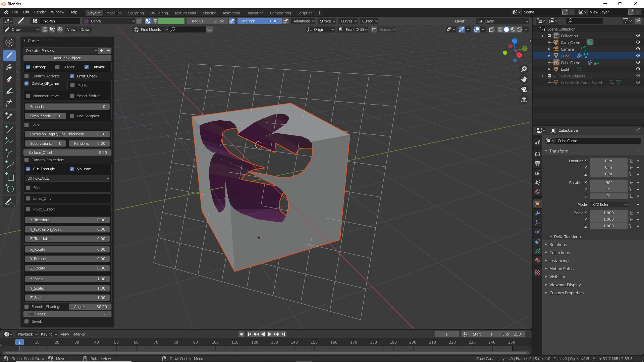Open the Carve material dropdown
This screenshot has height=362, width=644.
pyautogui.click(x=109, y=21)
